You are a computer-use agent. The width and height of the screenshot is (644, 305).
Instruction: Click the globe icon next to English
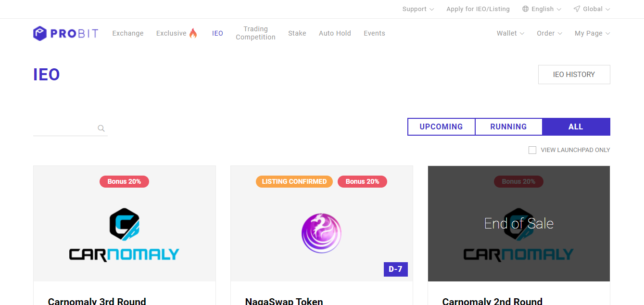click(525, 9)
